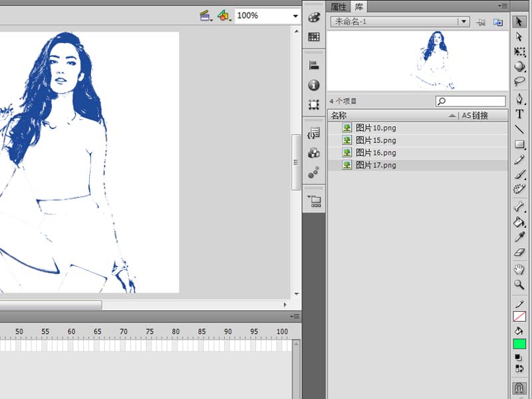This screenshot has height=399, width=532.
Task: Choose the Bone tool
Action: [x=519, y=207]
